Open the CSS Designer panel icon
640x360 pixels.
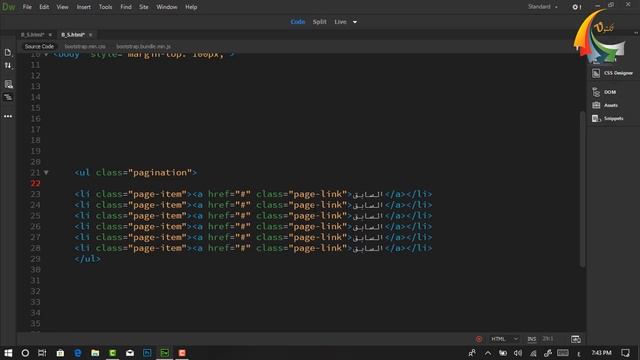596,73
